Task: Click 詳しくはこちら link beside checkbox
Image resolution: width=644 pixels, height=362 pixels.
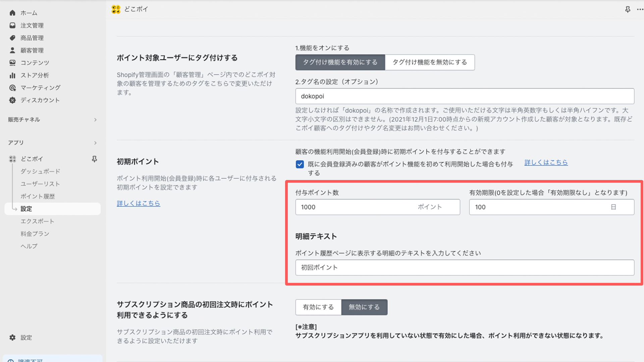Action: click(546, 162)
